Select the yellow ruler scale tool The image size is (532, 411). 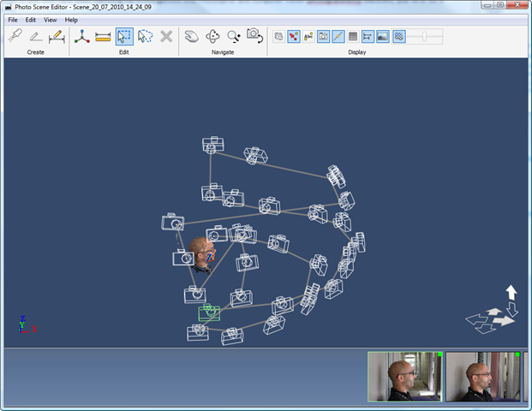103,37
